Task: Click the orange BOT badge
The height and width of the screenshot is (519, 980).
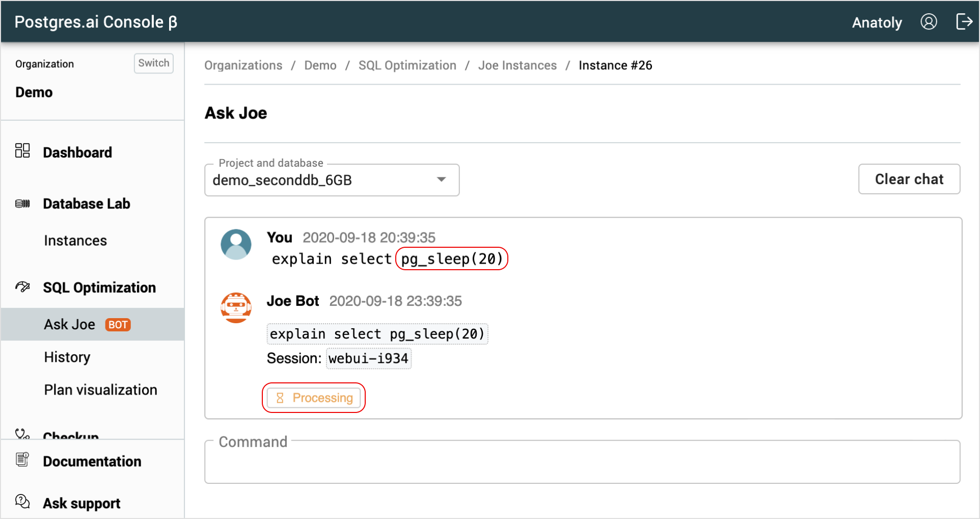Action: click(x=118, y=325)
